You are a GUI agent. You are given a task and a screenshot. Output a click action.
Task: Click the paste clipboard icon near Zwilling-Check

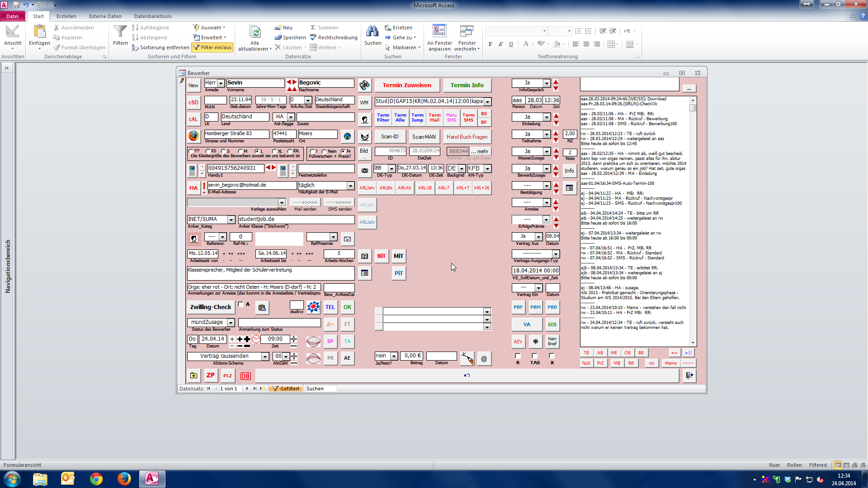click(262, 308)
